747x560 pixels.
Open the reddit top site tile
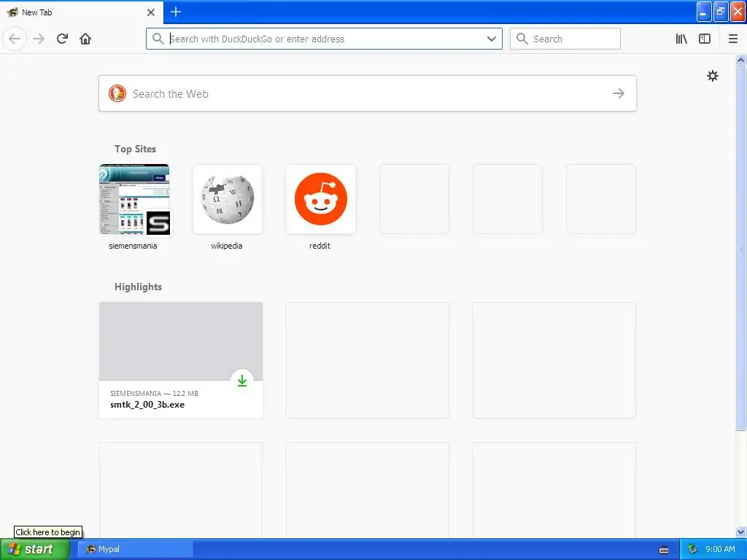tap(321, 199)
